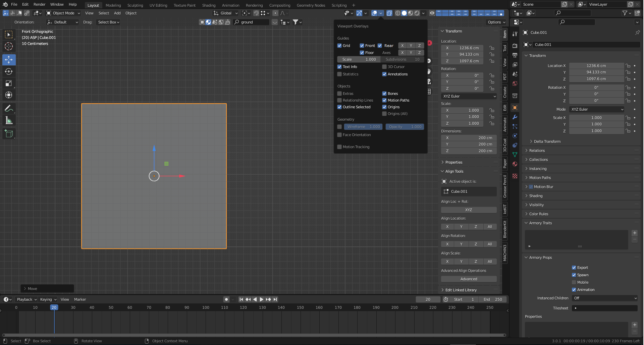Jump to the timeline start frame

coord(241,299)
